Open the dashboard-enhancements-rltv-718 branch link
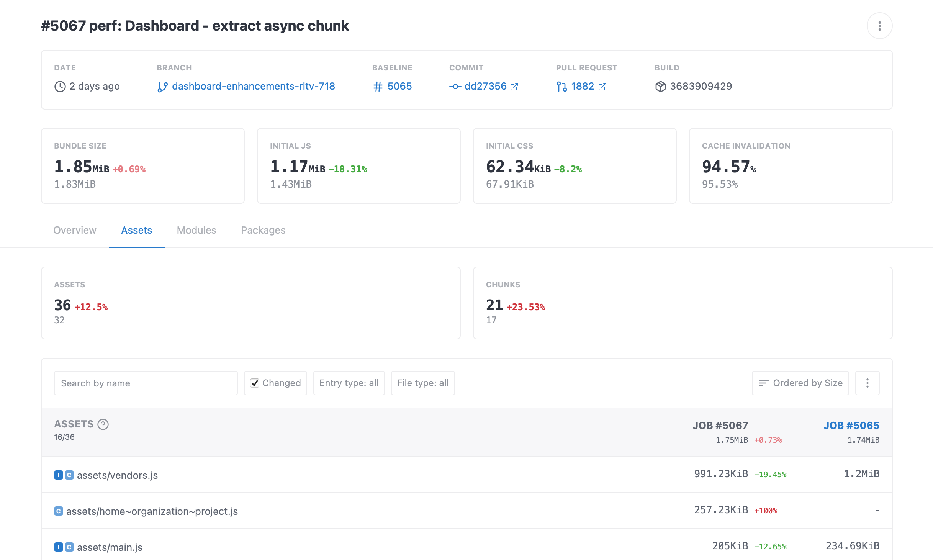933x560 pixels. [x=253, y=86]
